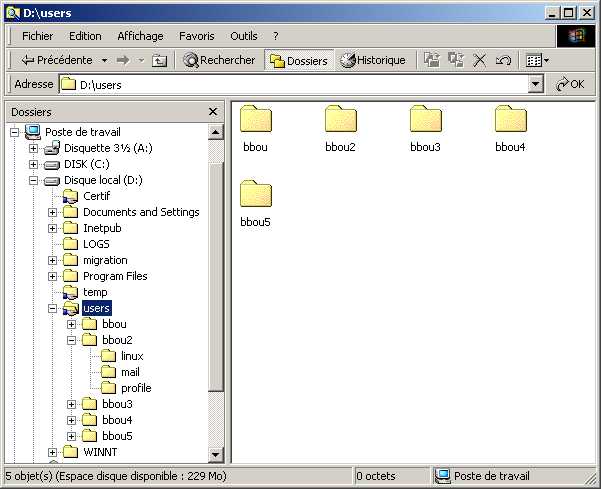Select Inetpub folder label
Viewport: 601px width, 489px height.
point(102,228)
